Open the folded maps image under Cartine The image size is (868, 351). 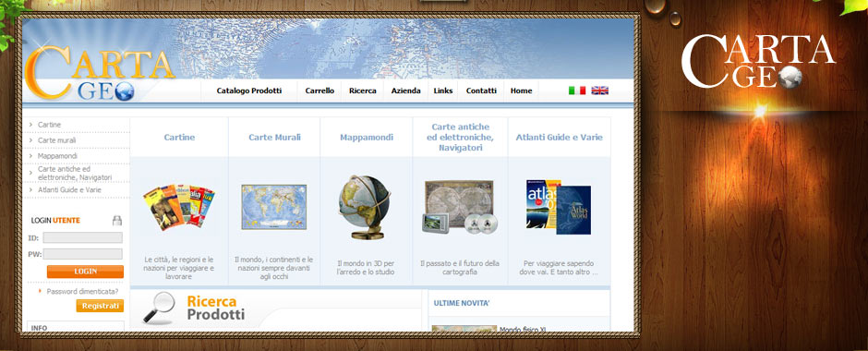(179, 207)
